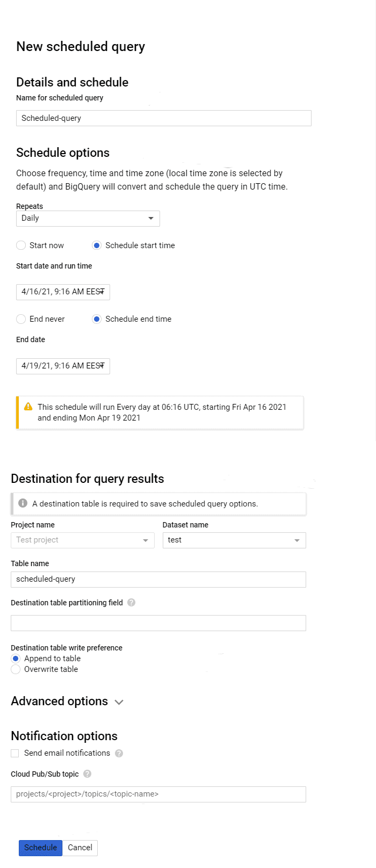This screenshot has height=868, width=376.
Task: Open the start date and run time picker
Action: click(62, 292)
